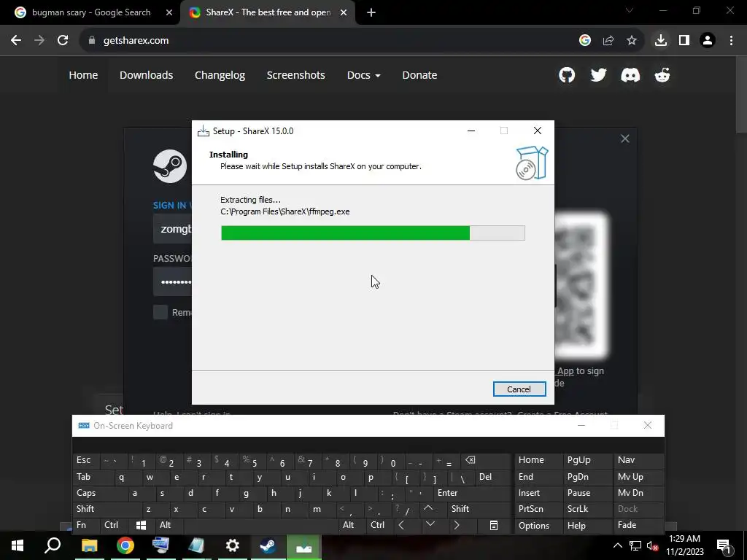
Task: Open Settings gear in the taskbar
Action: [233, 545]
